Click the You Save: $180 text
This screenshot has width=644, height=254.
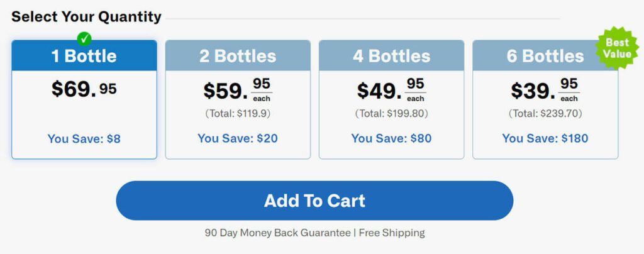pos(545,138)
